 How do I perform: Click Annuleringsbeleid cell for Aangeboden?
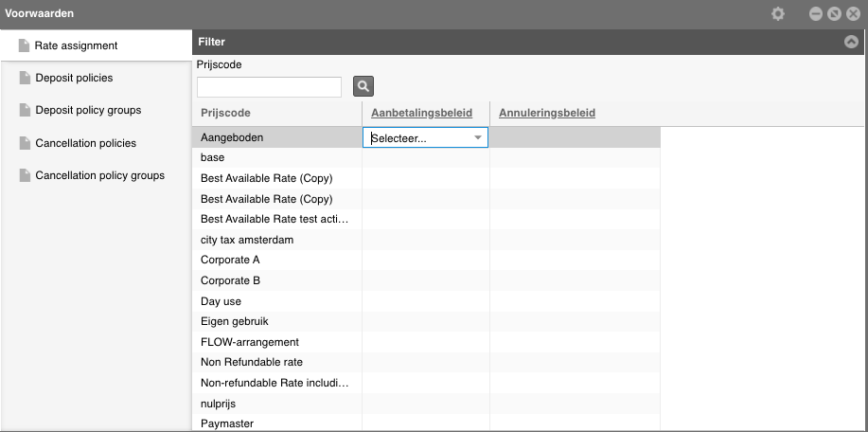[576, 137]
